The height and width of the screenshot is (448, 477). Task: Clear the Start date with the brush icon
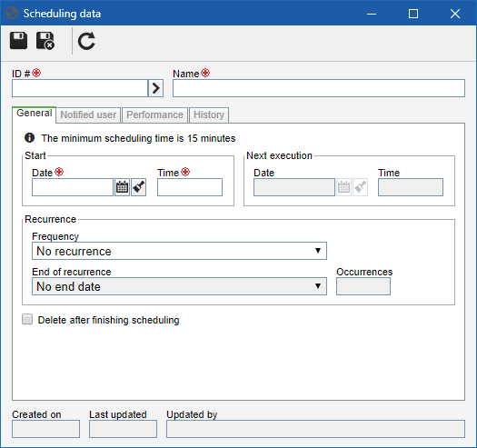(139, 187)
